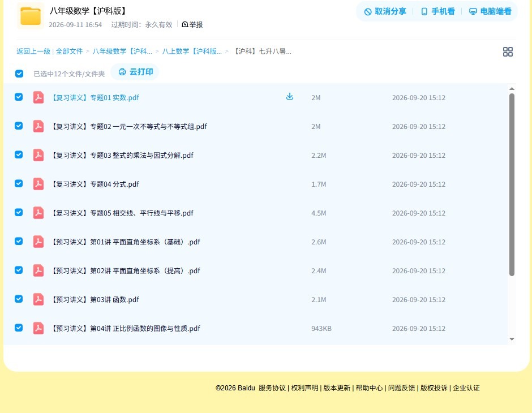This screenshot has width=532, height=413.
Task: Click PDF icon for 专题03 整式的乘法与因式分解
Action: click(38, 155)
